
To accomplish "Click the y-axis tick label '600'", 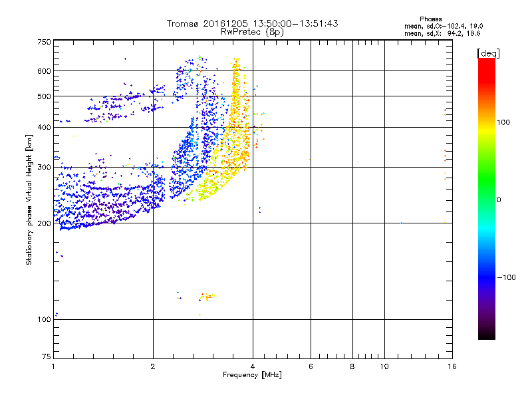I will [45, 71].
